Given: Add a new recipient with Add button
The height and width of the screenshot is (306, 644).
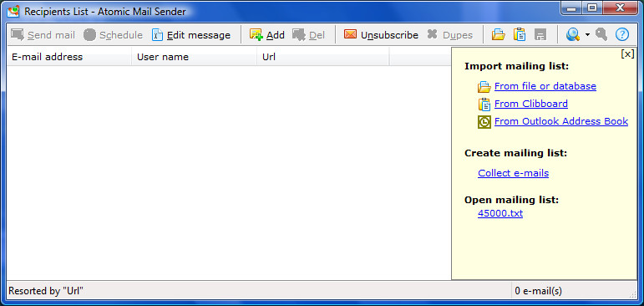Looking at the screenshot, I should 267,35.
